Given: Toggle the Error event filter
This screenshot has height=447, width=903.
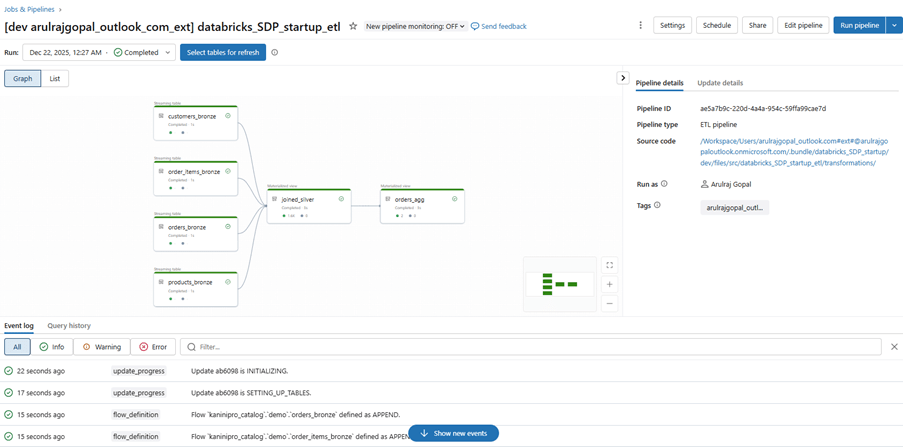Looking at the screenshot, I should (x=153, y=347).
